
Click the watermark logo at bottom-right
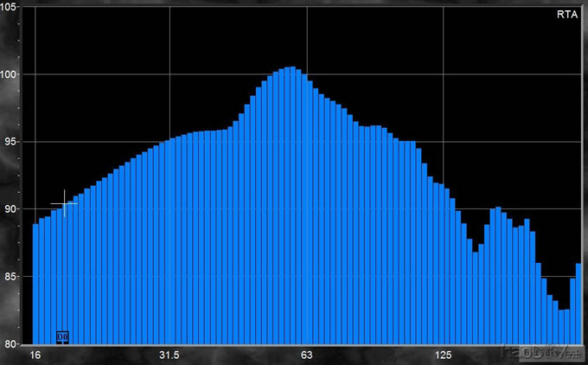(x=540, y=352)
